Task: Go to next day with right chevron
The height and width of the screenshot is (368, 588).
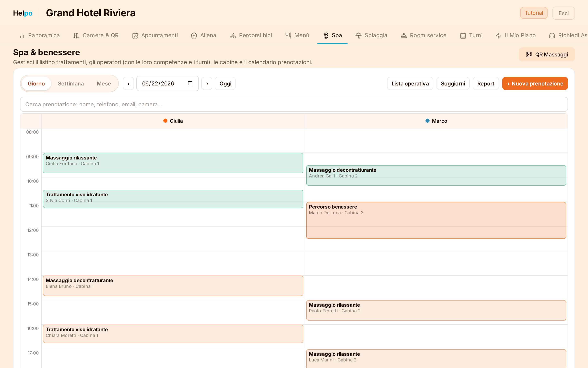Action: pos(207,83)
